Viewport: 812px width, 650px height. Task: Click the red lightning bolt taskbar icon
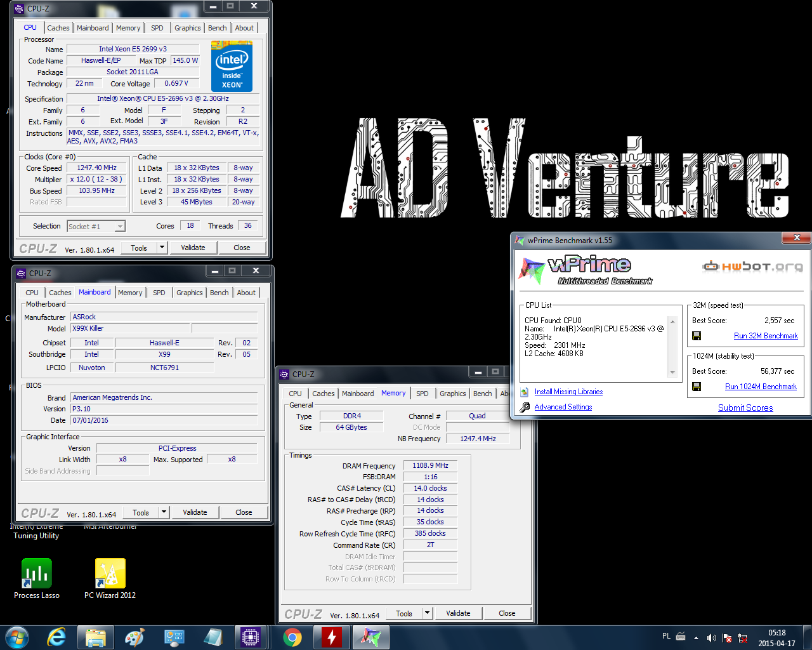coord(331,637)
